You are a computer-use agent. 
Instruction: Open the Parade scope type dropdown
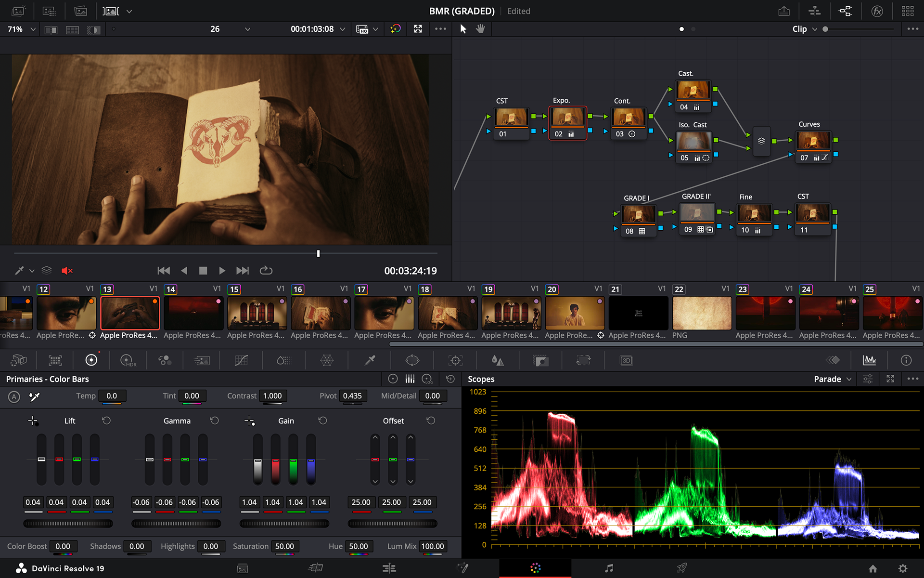[x=833, y=379]
